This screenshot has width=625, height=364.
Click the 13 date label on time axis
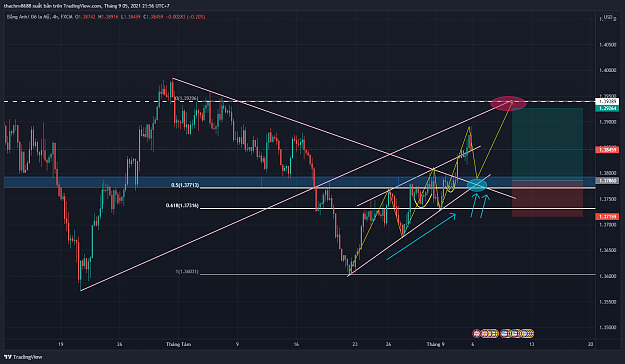(x=532, y=344)
